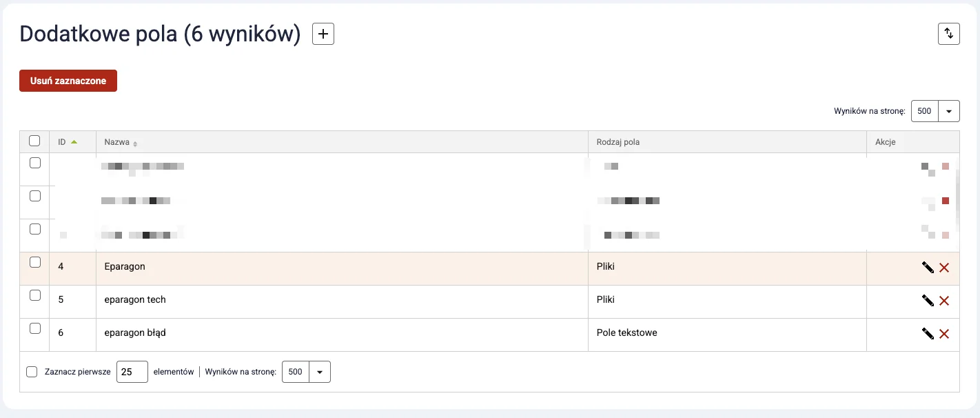Delete the eparagon błąd row
The image size is (980, 418).
[x=944, y=334]
